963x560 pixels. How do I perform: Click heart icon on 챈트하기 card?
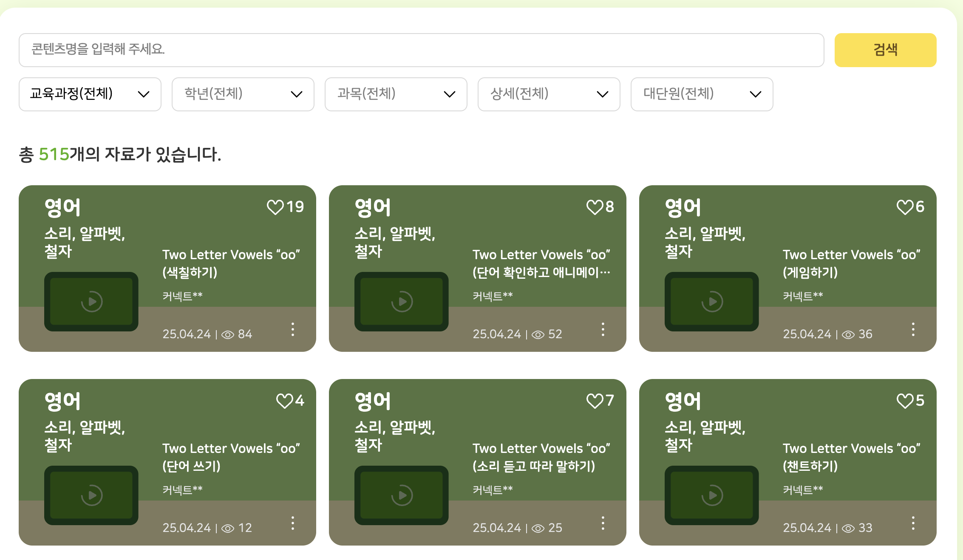905,401
